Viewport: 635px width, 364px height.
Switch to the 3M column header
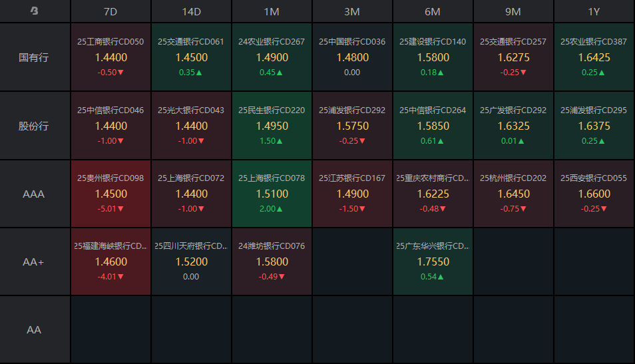pos(352,11)
